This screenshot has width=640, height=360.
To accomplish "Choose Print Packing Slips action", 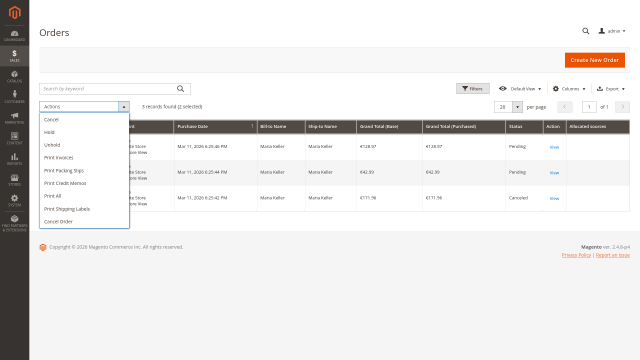I will [x=84, y=171].
